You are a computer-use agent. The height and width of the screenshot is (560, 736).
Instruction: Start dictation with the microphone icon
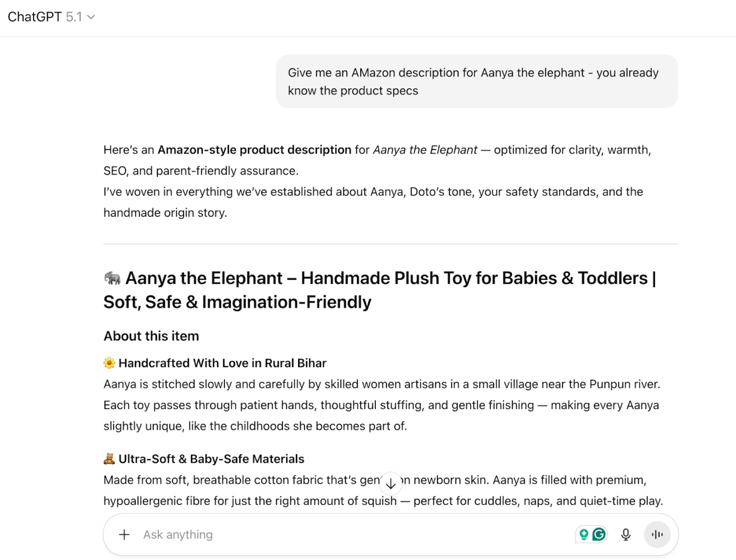[626, 534]
